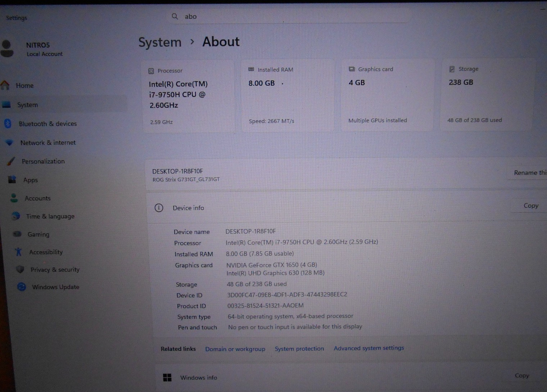Click the Personalization paintbrush icon
Screen dimensions: 547x392
pyautogui.click(x=11, y=161)
